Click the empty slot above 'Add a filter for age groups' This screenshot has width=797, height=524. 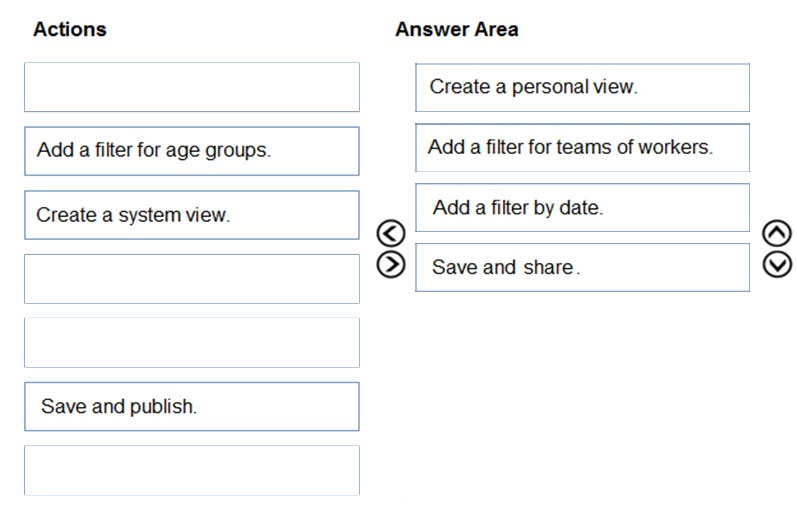click(192, 87)
